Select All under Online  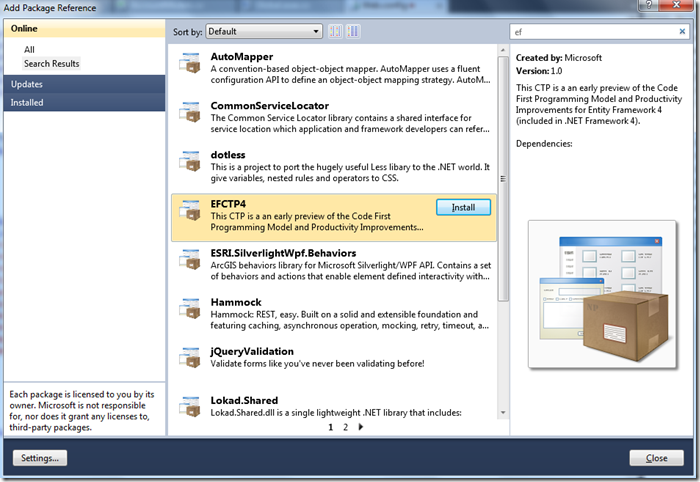29,50
